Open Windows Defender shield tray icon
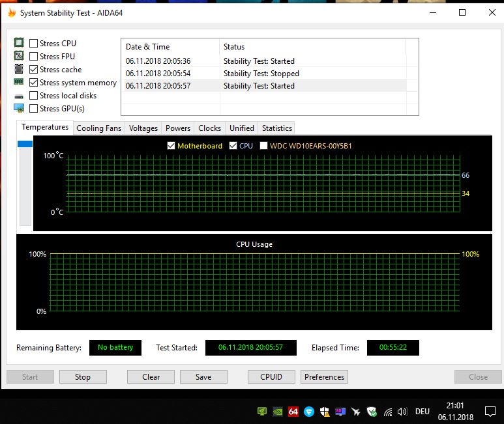The image size is (504, 424). [x=325, y=412]
